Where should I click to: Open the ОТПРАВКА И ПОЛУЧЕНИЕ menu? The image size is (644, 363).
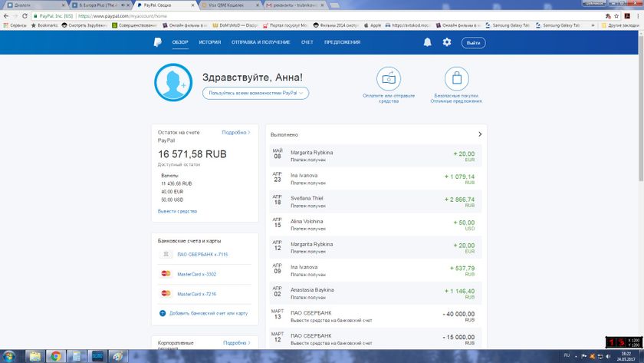click(261, 42)
